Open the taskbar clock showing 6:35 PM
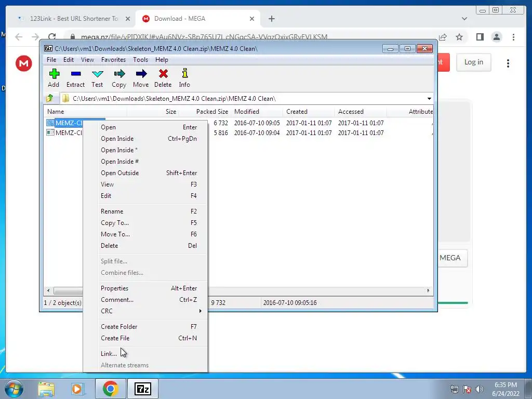The width and height of the screenshot is (532, 399). 506,389
